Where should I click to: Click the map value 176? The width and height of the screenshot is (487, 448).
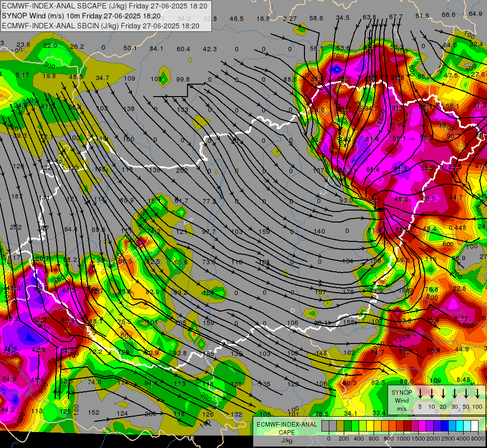(348, 292)
